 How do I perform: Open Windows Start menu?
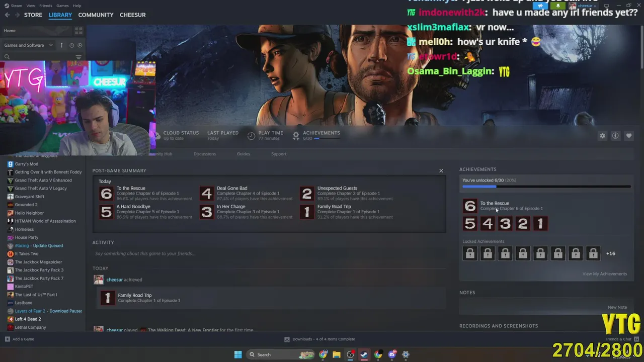coord(238,354)
